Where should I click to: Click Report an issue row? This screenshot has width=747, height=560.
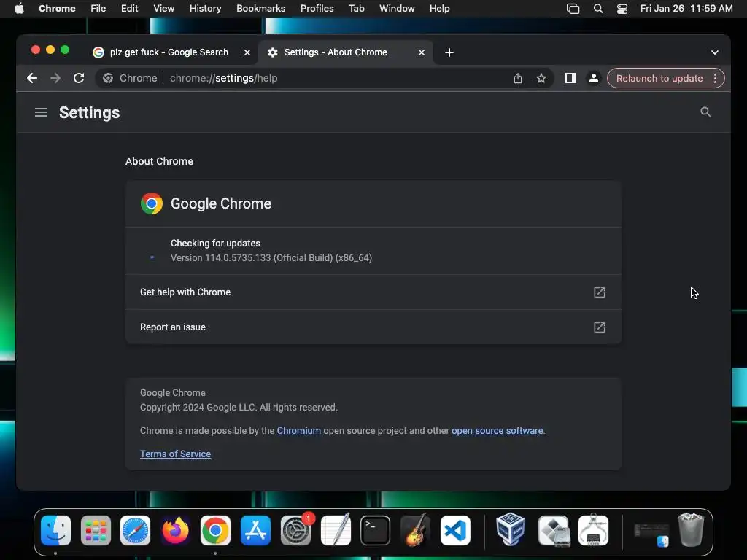(x=373, y=327)
